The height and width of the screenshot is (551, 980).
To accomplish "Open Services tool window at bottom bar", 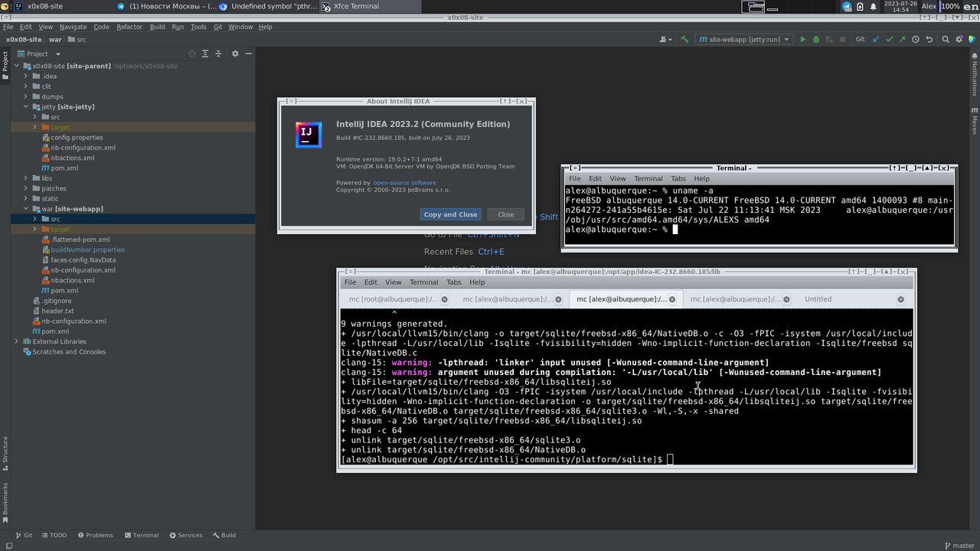I will [x=185, y=535].
